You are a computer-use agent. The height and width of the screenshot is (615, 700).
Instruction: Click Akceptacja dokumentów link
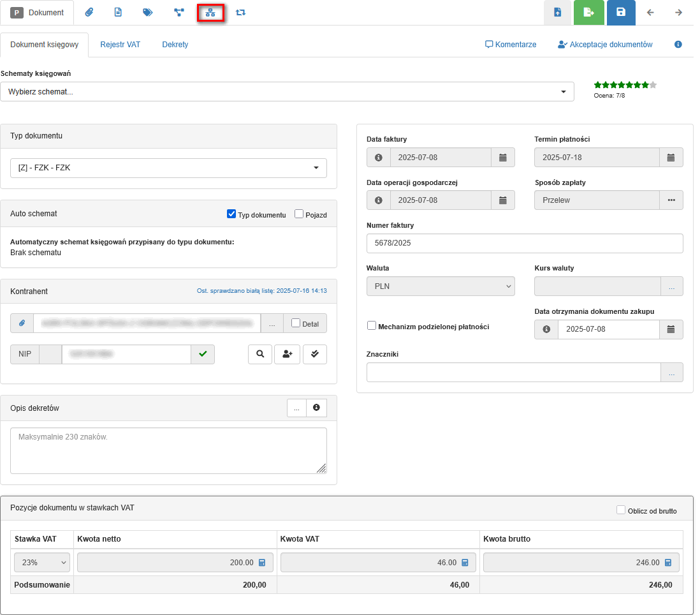coord(605,45)
